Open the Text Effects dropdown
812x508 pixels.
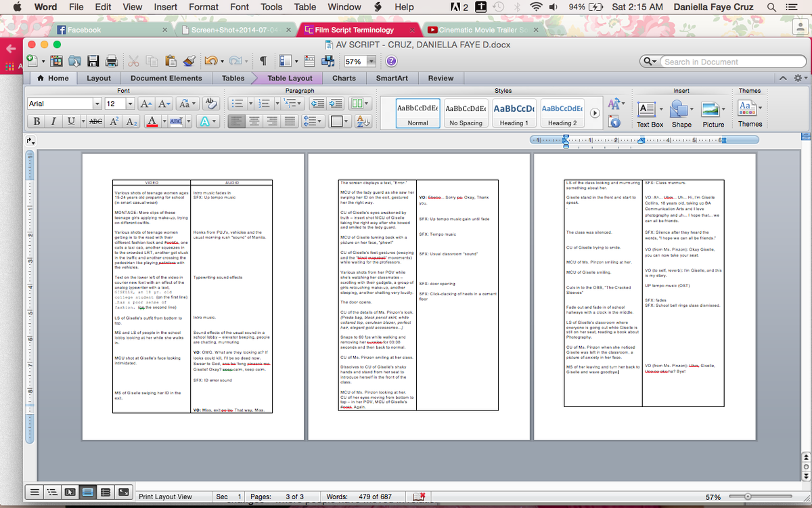208,121
